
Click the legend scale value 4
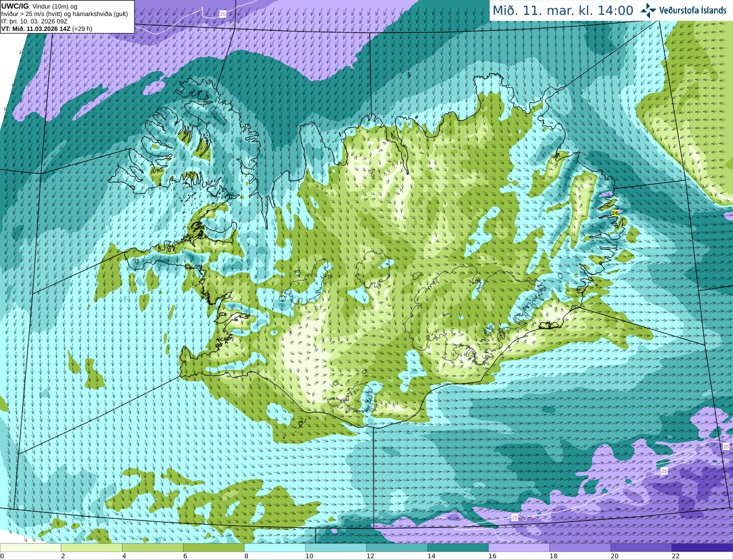tap(124, 556)
